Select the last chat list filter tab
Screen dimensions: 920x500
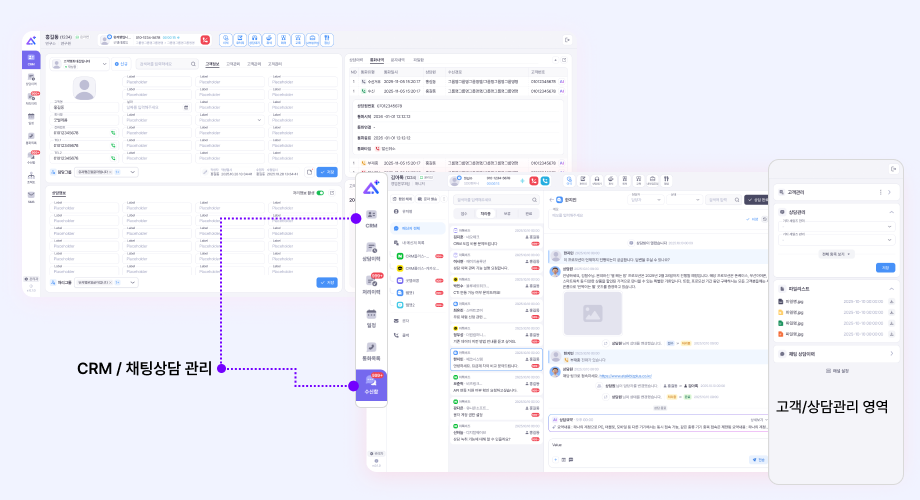click(529, 214)
